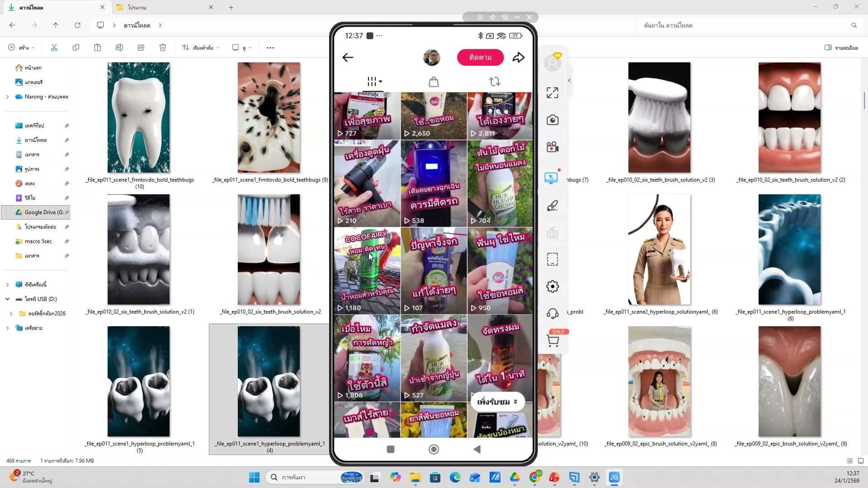Viewport: 868px width, 488px height.
Task: Expand the USB drive D: tree node
Action: pos(7,299)
